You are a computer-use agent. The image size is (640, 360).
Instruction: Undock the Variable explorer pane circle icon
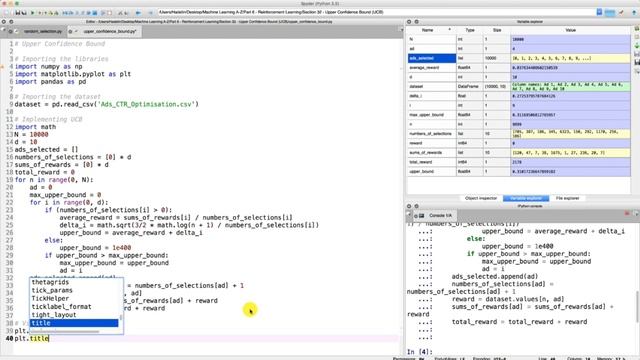[x=416, y=22]
